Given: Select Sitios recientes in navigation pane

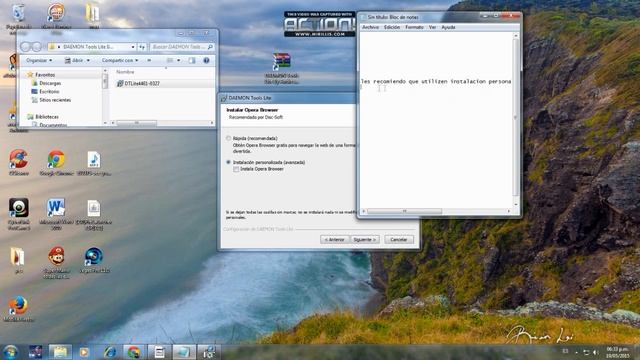Looking at the screenshot, I should pyautogui.click(x=55, y=100).
